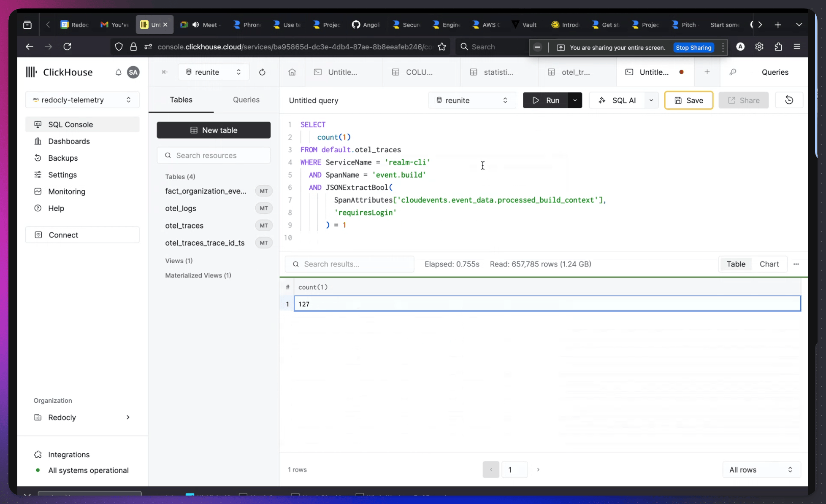Image resolution: width=826 pixels, height=504 pixels.
Task: Click the notification bell icon
Action: (118, 72)
